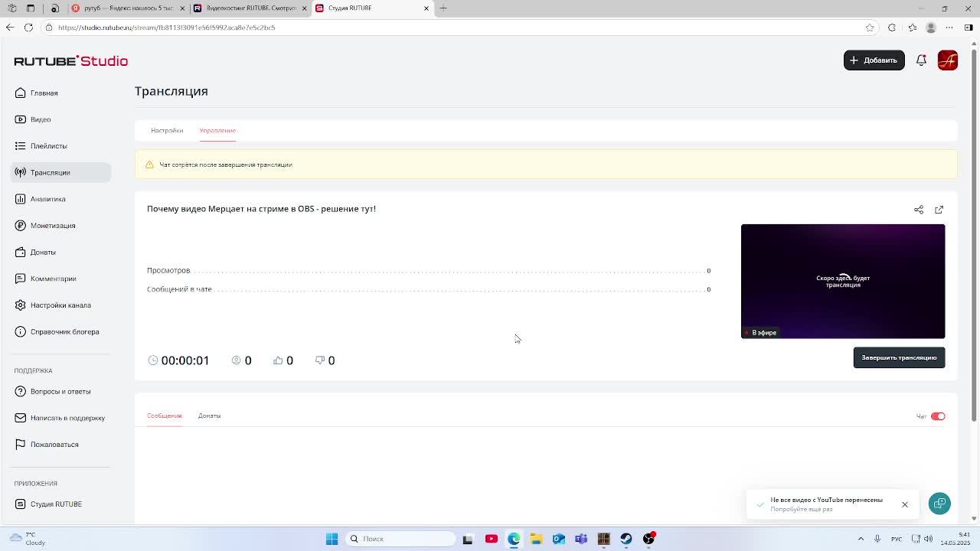The width and height of the screenshot is (980, 551).
Task: Click the stream preview thumbnail
Action: (843, 281)
